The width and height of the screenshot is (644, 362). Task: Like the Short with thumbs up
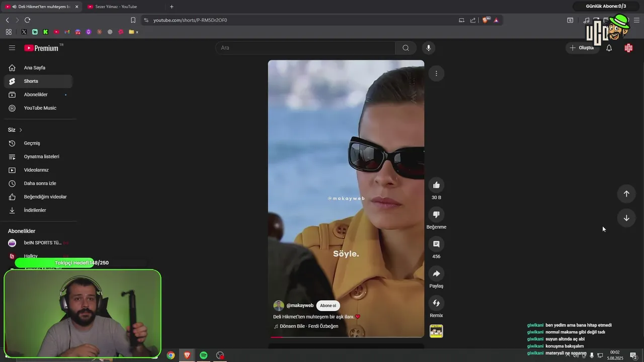tap(436, 185)
